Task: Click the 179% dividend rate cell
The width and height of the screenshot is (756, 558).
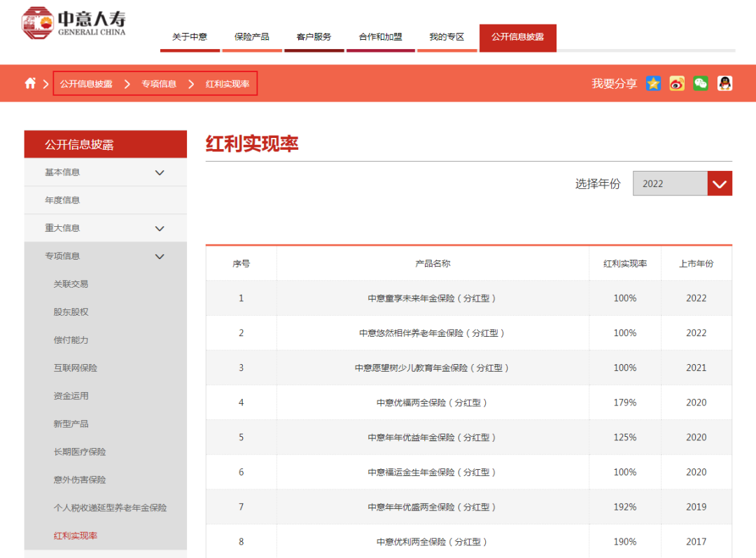Action: [x=625, y=403]
